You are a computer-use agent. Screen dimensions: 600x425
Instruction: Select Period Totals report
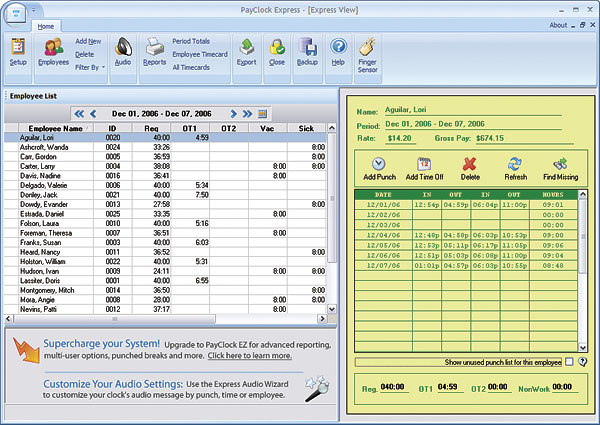[191, 41]
